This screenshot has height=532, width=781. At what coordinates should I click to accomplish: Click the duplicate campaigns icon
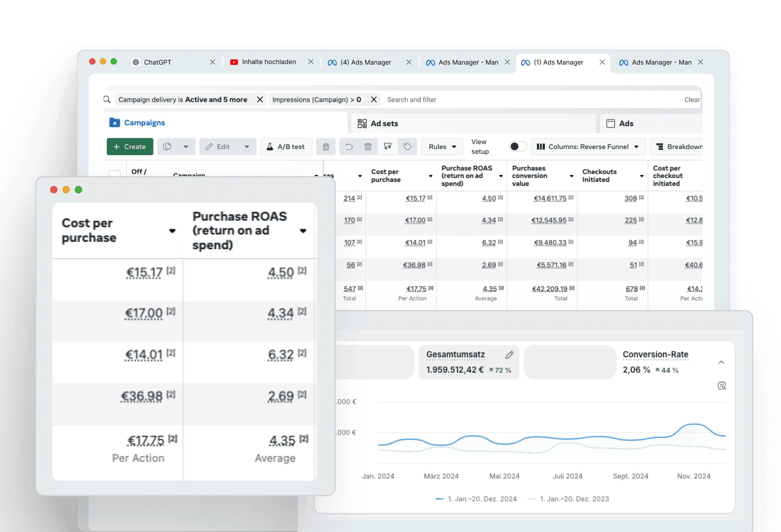[167, 147]
